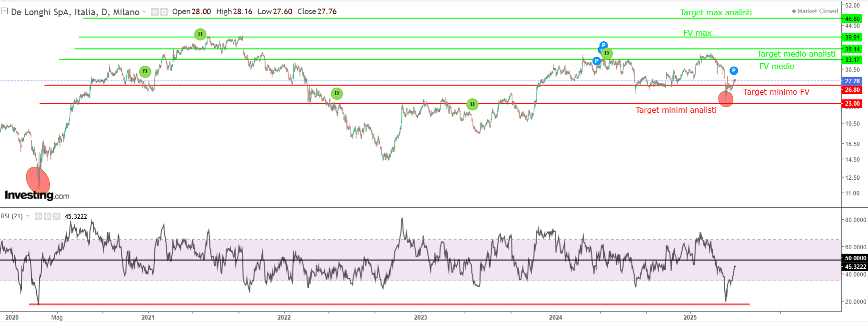Toggle visibility eye icon for De Longhi series
The width and height of the screenshot is (868, 322).
click(x=155, y=12)
